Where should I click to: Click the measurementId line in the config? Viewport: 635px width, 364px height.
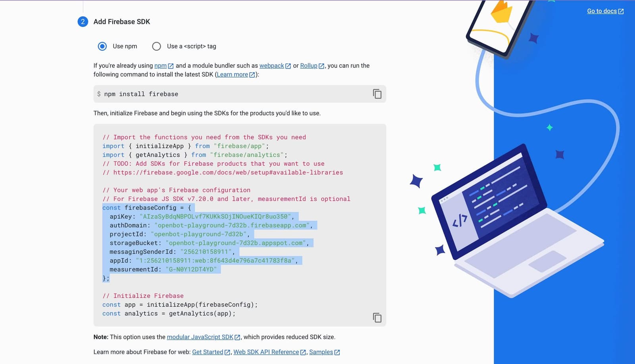[163, 269]
